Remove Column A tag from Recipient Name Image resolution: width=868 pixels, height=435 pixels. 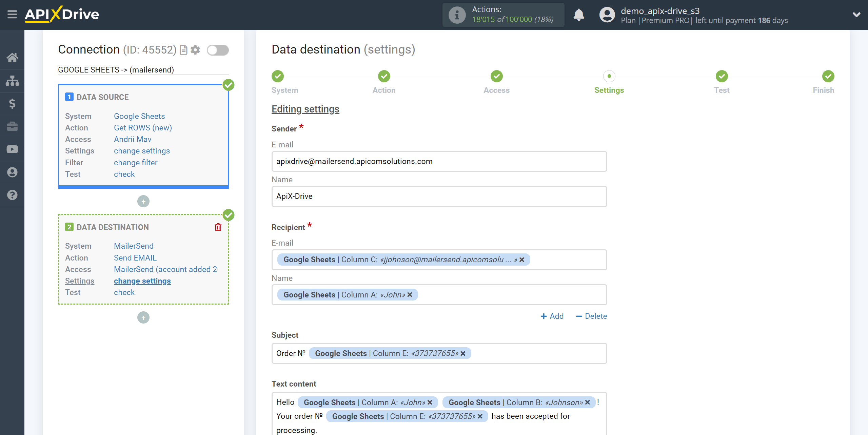coord(410,295)
